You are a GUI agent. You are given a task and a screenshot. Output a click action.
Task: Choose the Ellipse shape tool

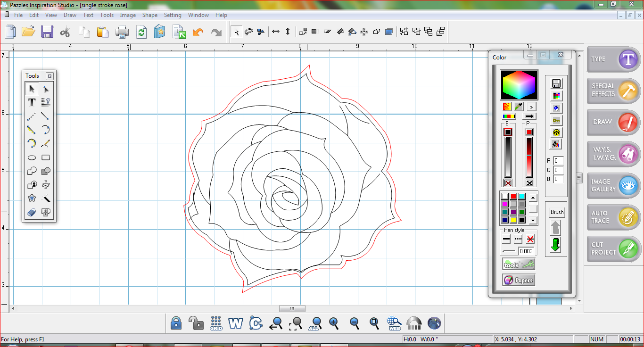[x=32, y=158]
